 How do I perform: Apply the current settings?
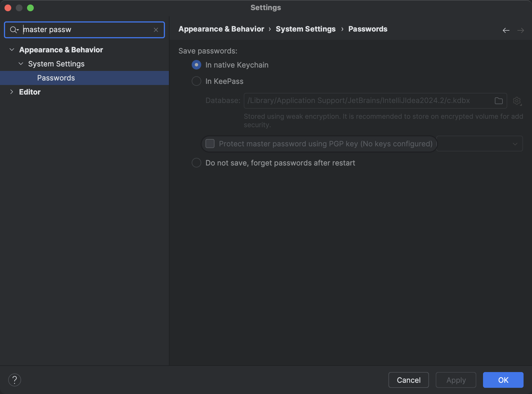point(456,380)
